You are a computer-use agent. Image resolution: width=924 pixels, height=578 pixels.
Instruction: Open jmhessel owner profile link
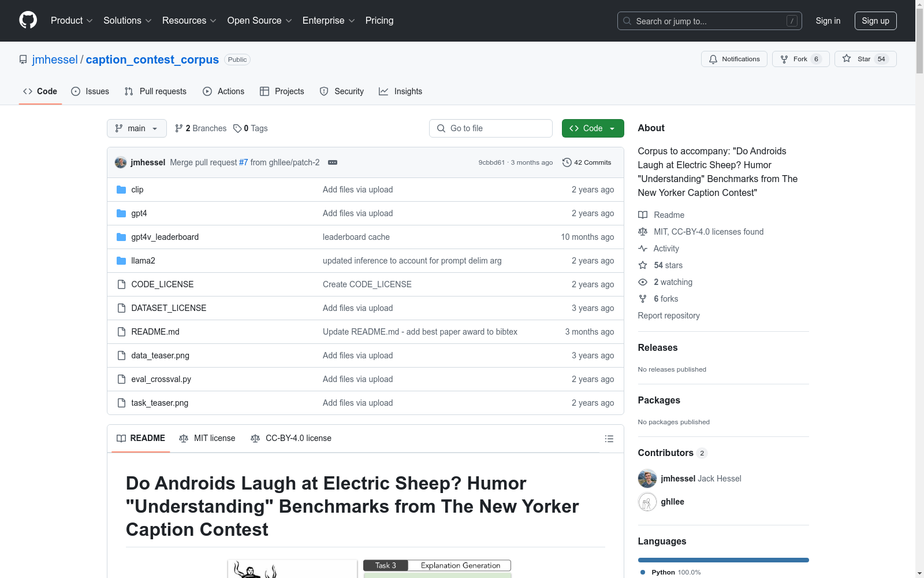click(x=55, y=60)
